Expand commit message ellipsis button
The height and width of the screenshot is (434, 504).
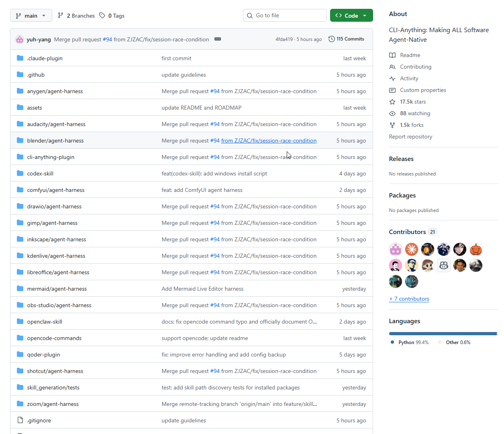tap(218, 39)
